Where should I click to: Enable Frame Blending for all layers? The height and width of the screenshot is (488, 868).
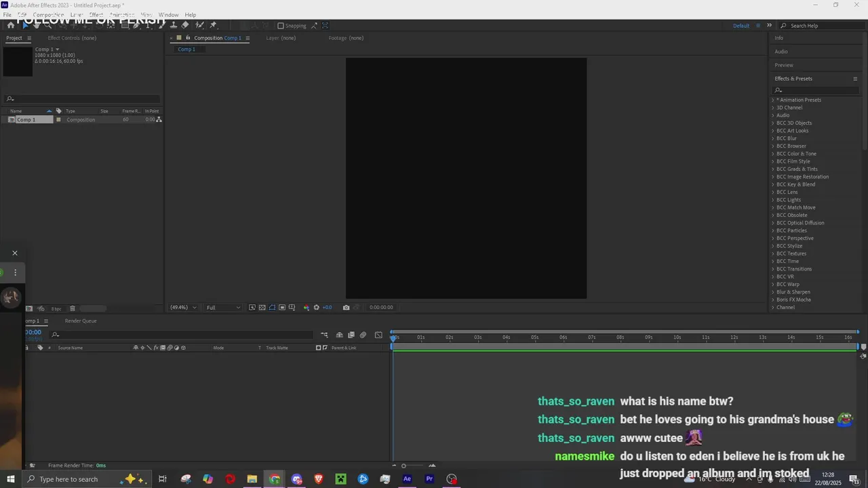pyautogui.click(x=351, y=335)
